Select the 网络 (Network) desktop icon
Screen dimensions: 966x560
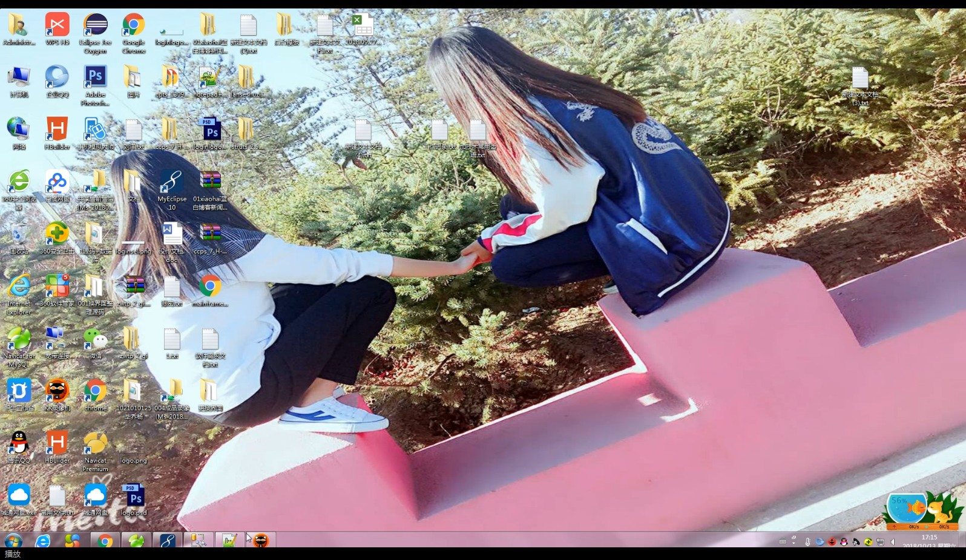click(x=19, y=134)
